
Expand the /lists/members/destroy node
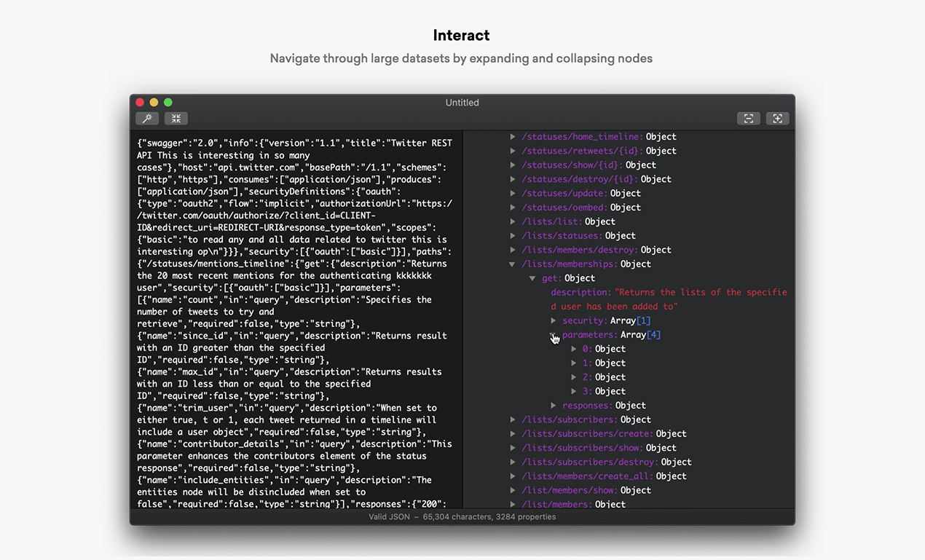pos(513,249)
